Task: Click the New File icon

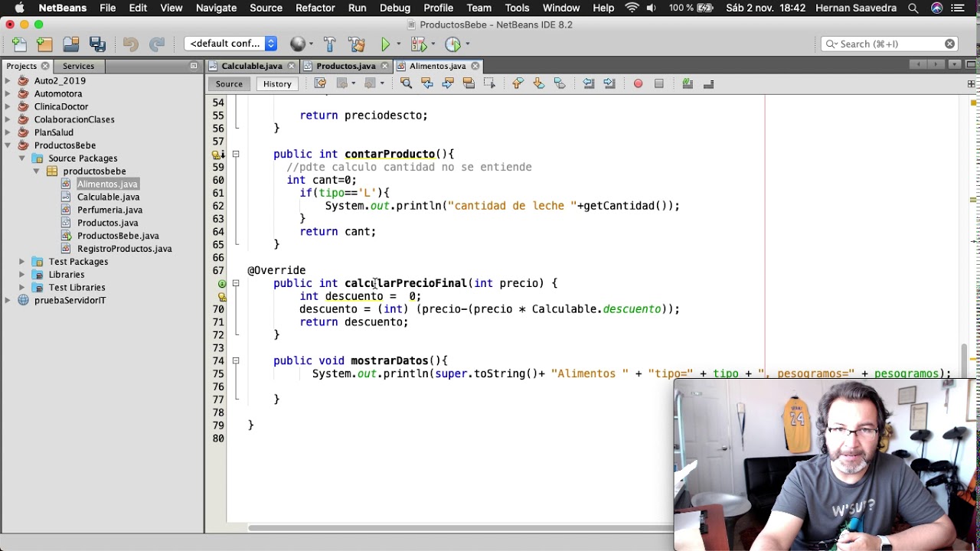Action: [x=19, y=44]
